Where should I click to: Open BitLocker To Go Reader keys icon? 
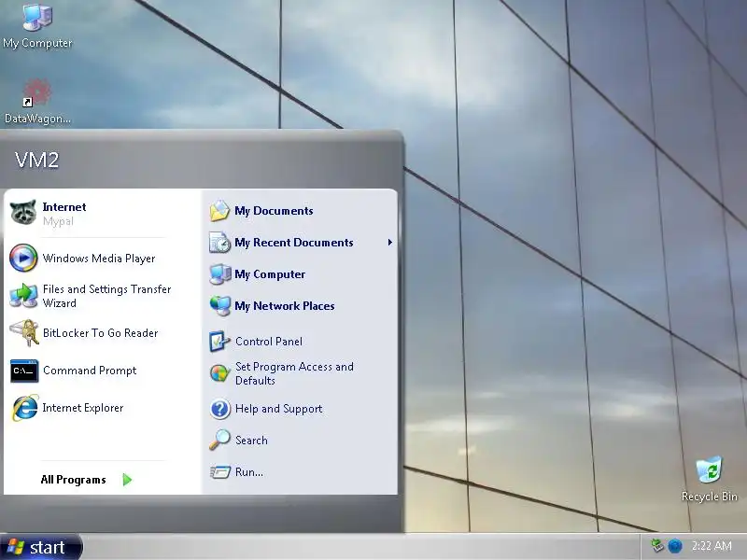24,333
